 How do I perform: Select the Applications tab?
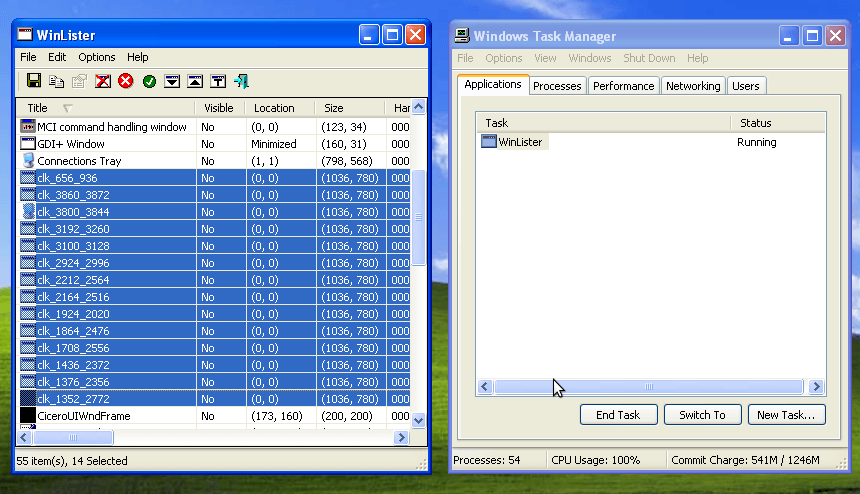pos(493,84)
